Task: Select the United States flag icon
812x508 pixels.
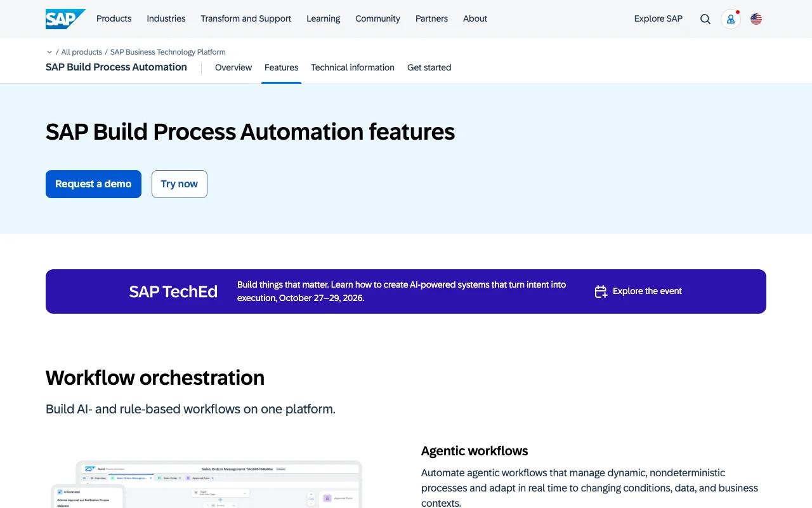Action: (x=756, y=19)
